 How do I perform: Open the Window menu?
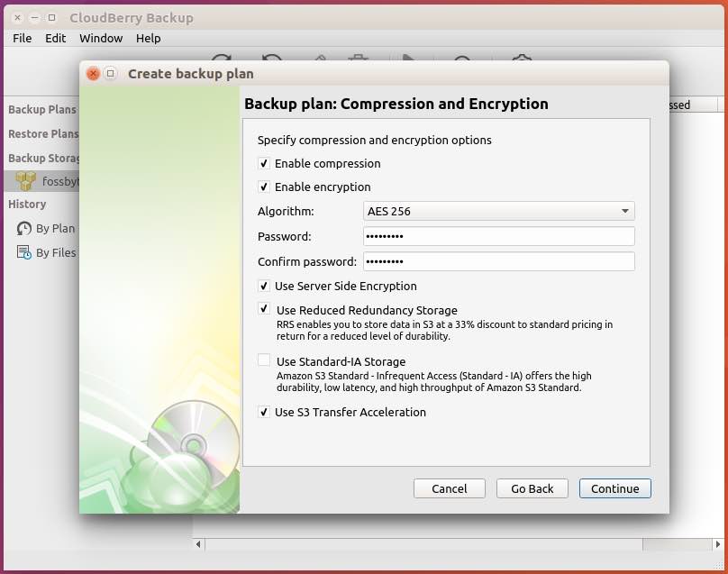pos(101,38)
